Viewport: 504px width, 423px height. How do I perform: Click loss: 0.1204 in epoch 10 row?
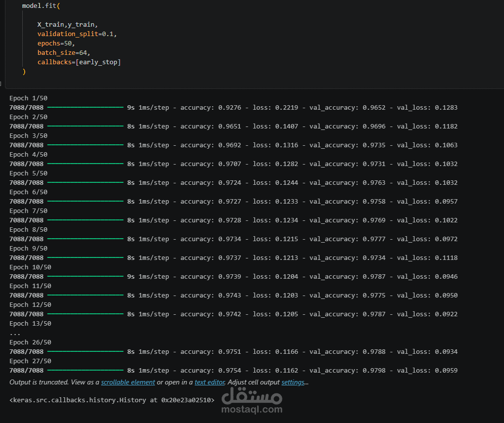click(275, 277)
